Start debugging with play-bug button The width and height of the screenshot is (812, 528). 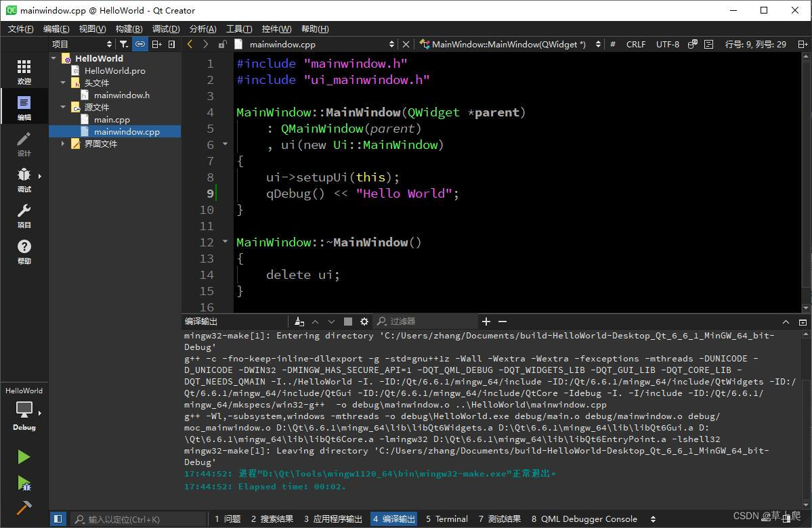click(24, 483)
